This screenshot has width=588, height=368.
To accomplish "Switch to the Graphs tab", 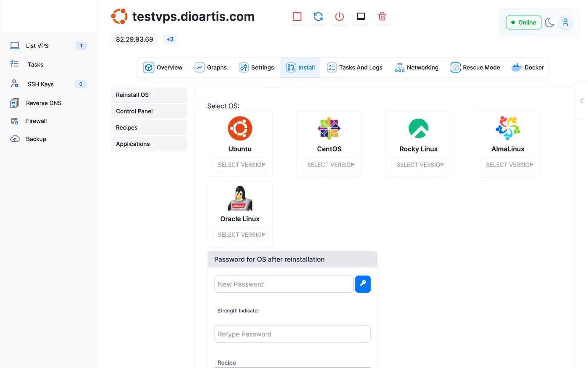I will tap(211, 67).
